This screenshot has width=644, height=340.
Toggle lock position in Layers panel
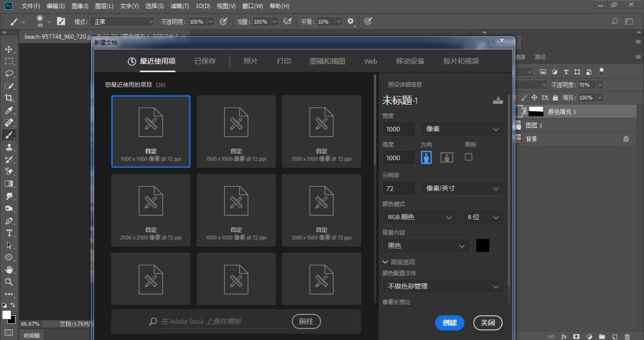534,98
